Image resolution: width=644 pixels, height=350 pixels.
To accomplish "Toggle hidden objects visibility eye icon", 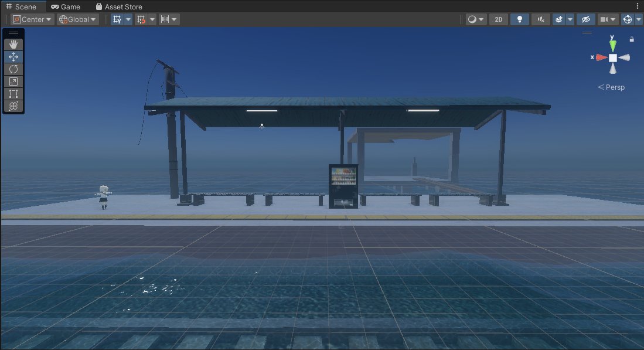I will click(586, 19).
